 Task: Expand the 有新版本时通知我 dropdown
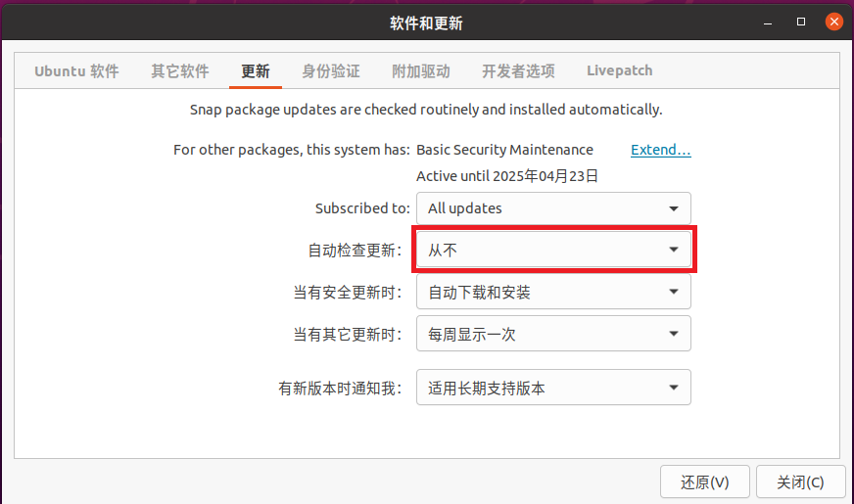(x=553, y=388)
